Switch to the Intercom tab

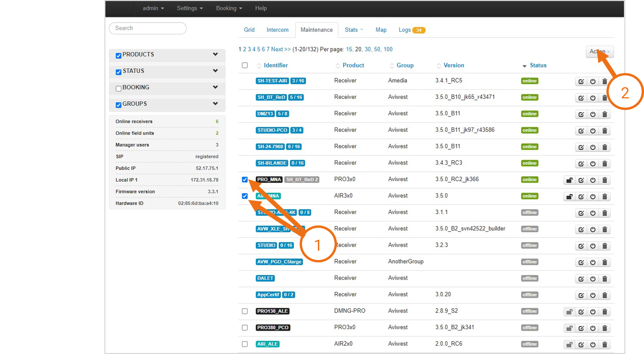click(277, 30)
